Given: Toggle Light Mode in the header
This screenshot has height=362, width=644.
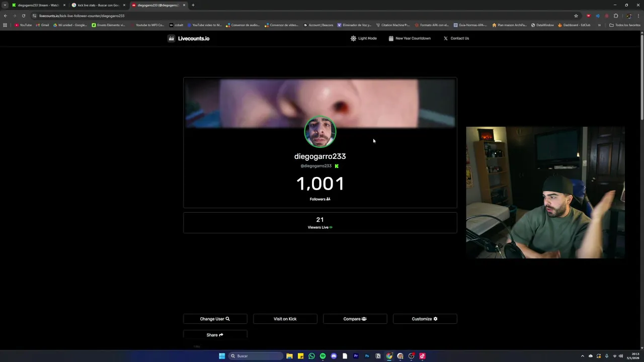Looking at the screenshot, I should click(x=364, y=38).
